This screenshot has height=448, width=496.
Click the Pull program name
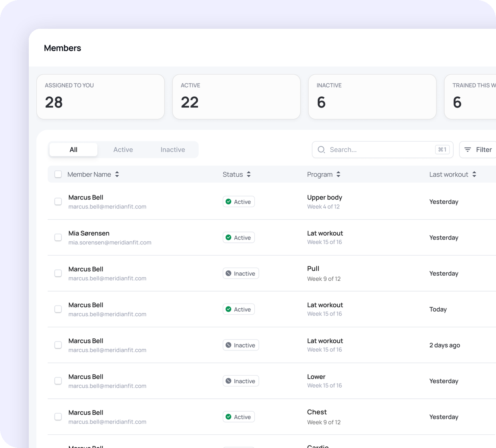click(x=313, y=268)
